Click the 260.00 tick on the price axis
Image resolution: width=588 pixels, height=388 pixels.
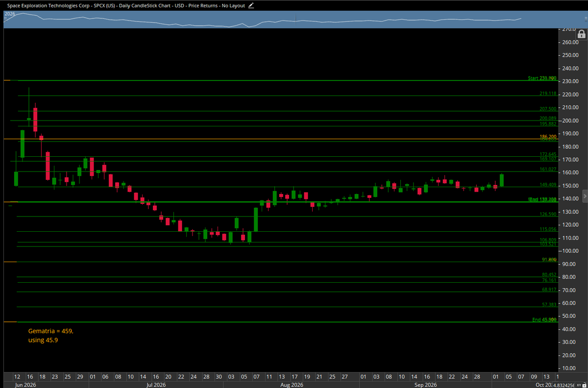(x=570, y=42)
